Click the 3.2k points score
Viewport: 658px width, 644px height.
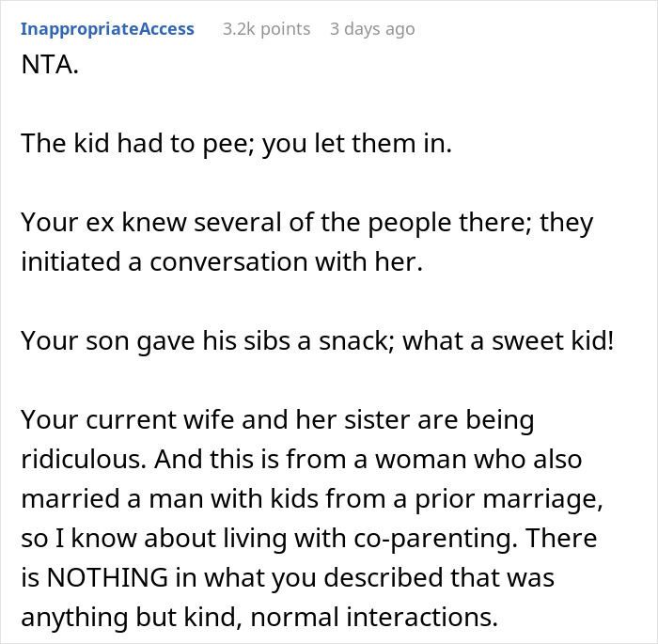point(266,29)
